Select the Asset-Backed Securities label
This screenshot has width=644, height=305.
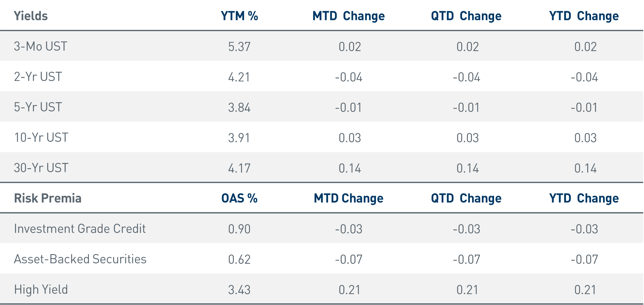click(x=80, y=259)
